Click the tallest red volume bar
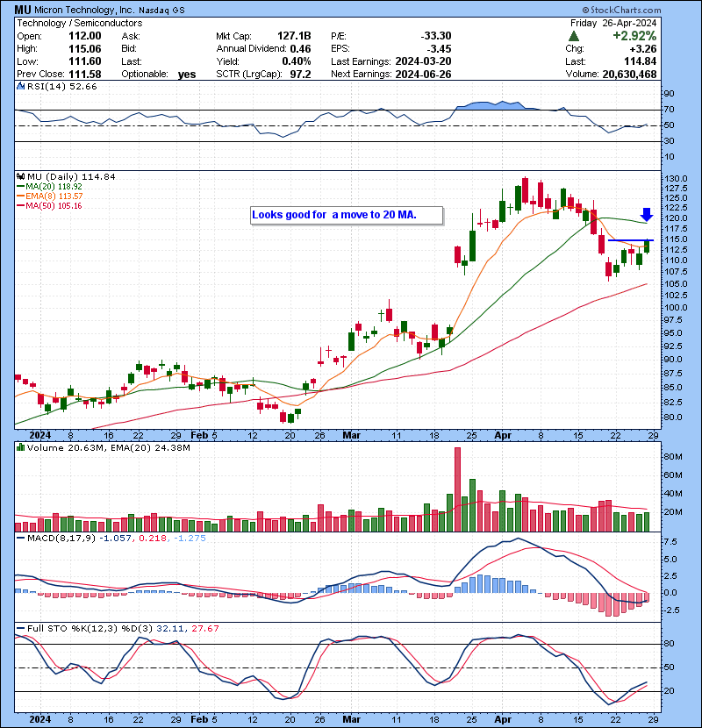The width and height of the screenshot is (702, 728). [x=457, y=489]
